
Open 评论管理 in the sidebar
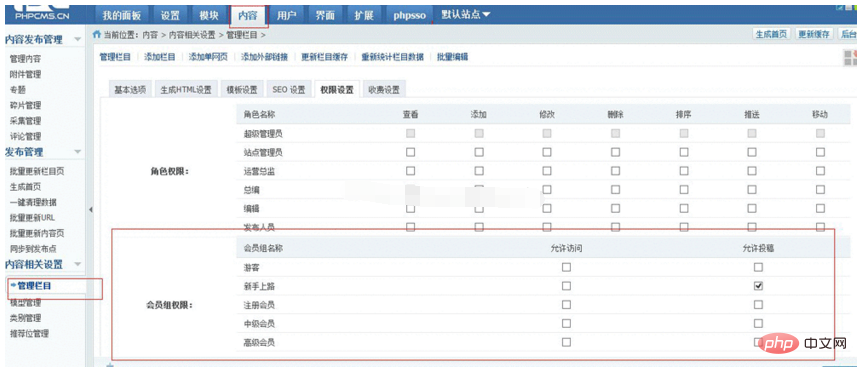click(25, 136)
